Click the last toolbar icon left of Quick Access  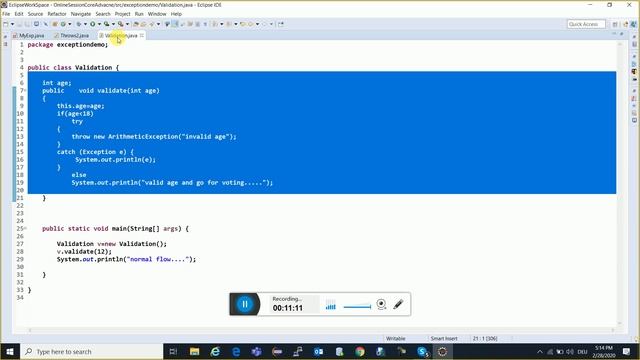tap(281, 24)
